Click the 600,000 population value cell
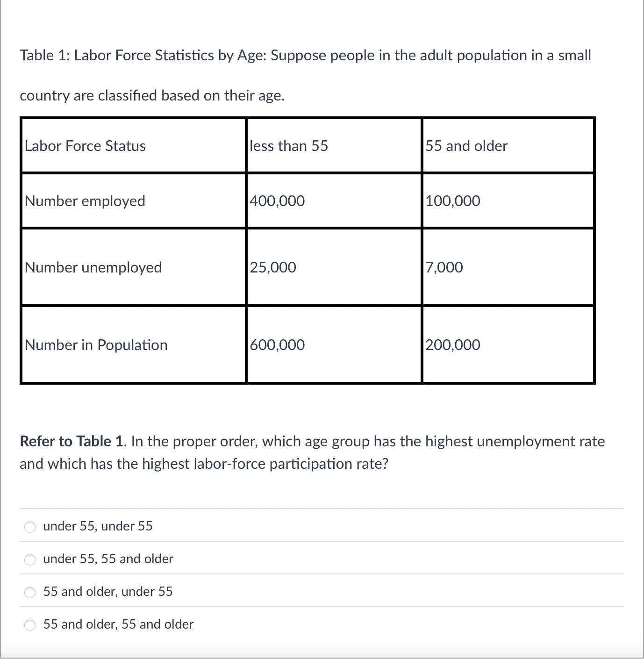Image resolution: width=644 pixels, height=659 pixels. 277,345
